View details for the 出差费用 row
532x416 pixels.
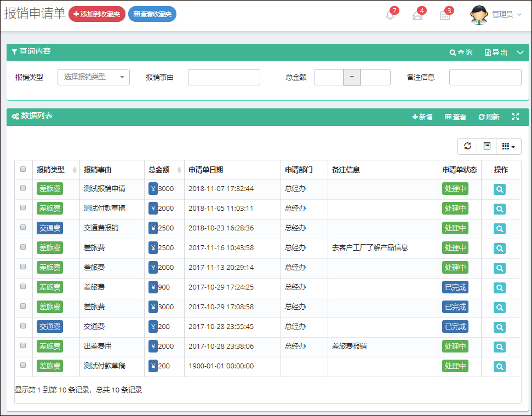tap(500, 346)
